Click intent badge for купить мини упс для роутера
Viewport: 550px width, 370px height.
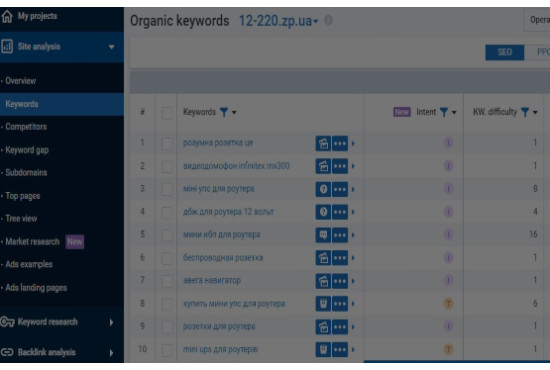coord(448,303)
